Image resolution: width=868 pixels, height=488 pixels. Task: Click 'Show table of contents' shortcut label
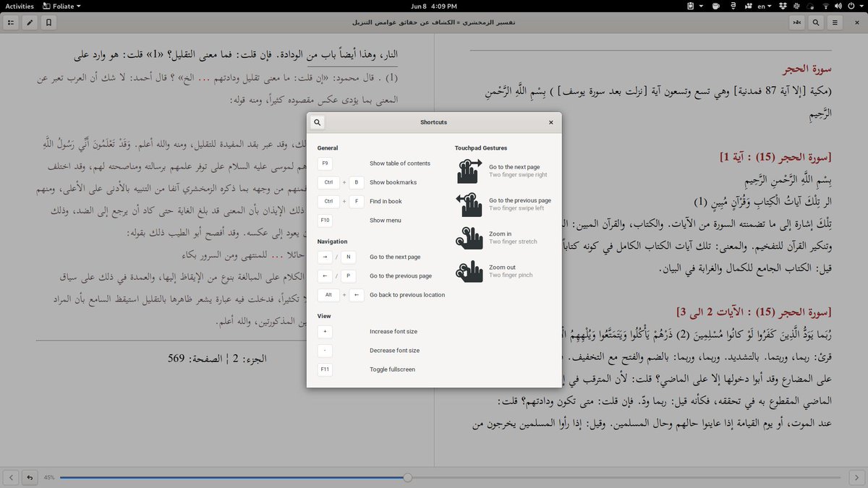(400, 163)
